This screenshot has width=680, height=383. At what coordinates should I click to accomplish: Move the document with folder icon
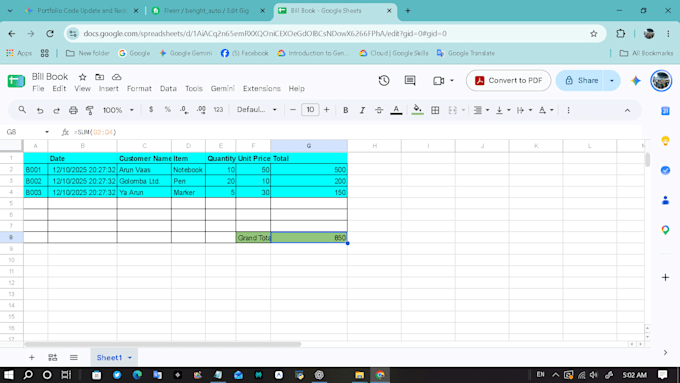tap(99, 77)
